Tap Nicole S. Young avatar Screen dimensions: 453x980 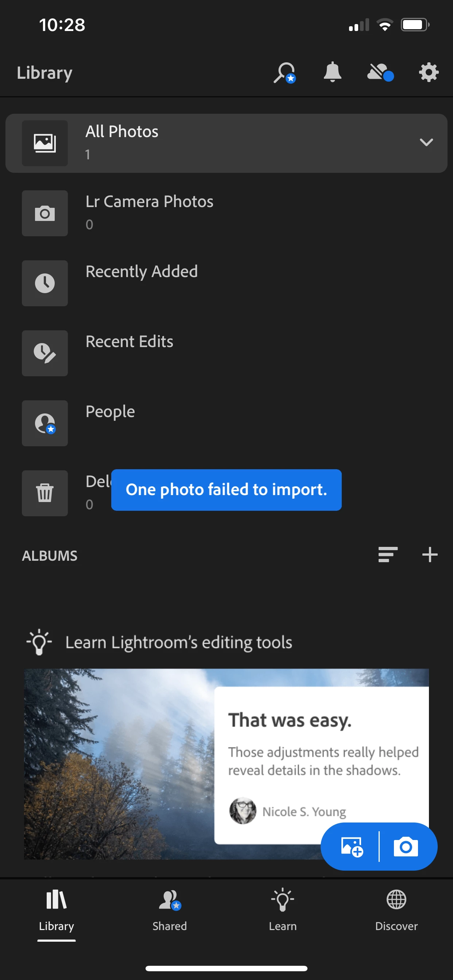243,811
